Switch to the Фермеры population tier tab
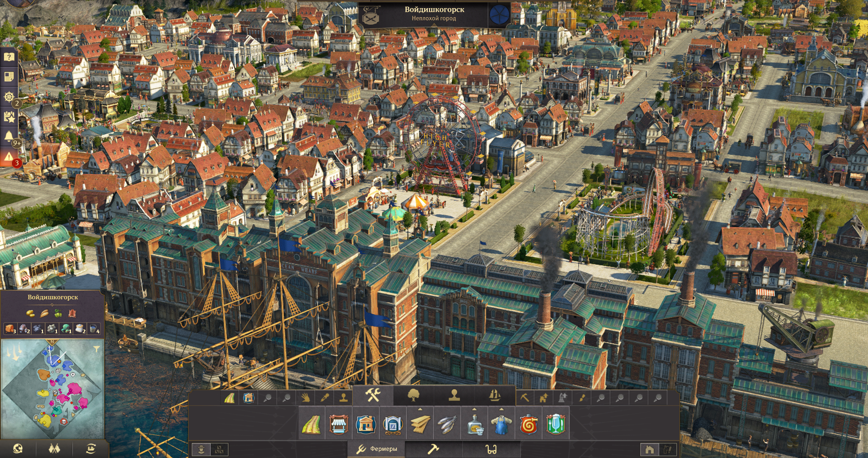The width and height of the screenshot is (868, 458). tap(377, 449)
